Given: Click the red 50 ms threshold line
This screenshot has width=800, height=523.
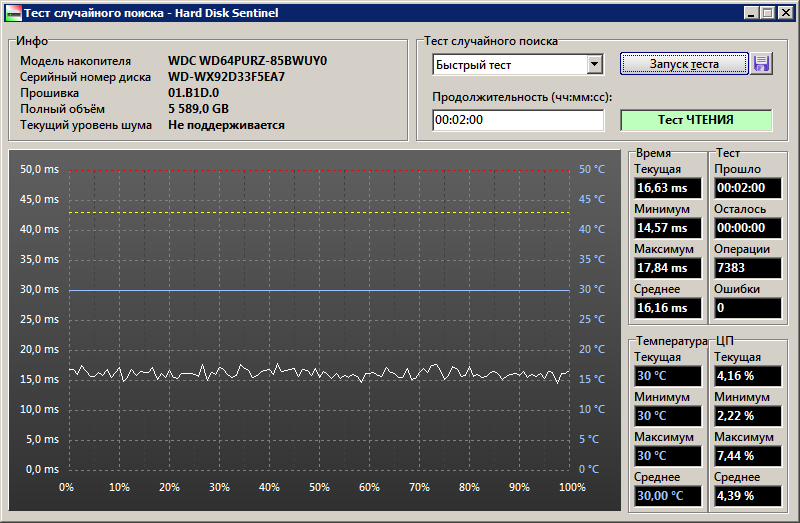Looking at the screenshot, I should pos(319,170).
